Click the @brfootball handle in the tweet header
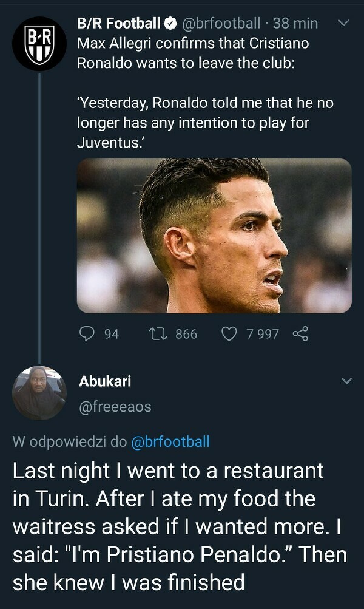The height and width of the screenshot is (609, 364). tap(221, 24)
